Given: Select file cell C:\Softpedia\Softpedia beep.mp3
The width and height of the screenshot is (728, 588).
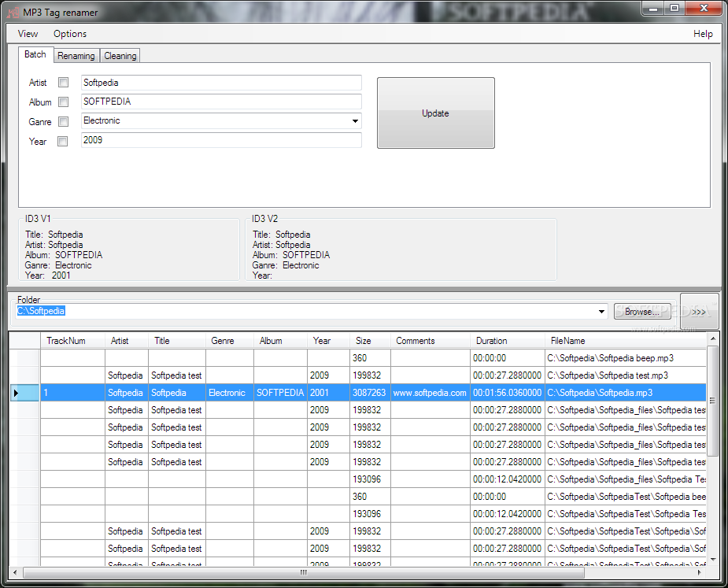Looking at the screenshot, I should (626, 358).
